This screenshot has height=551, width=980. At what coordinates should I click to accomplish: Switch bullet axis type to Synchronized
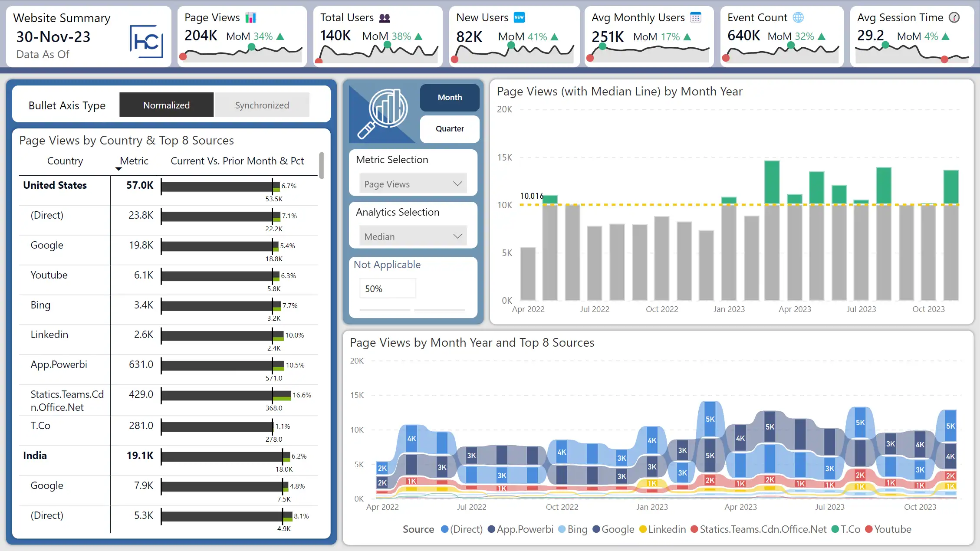[x=262, y=105]
